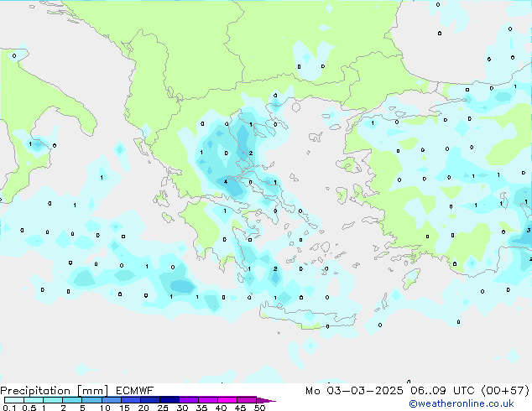Click the '30' legend scale label

[182, 408]
